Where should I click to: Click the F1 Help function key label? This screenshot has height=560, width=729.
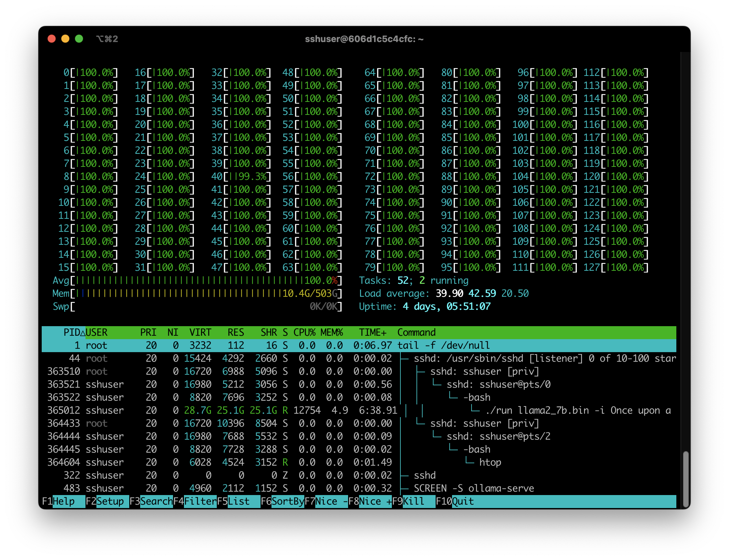63,501
